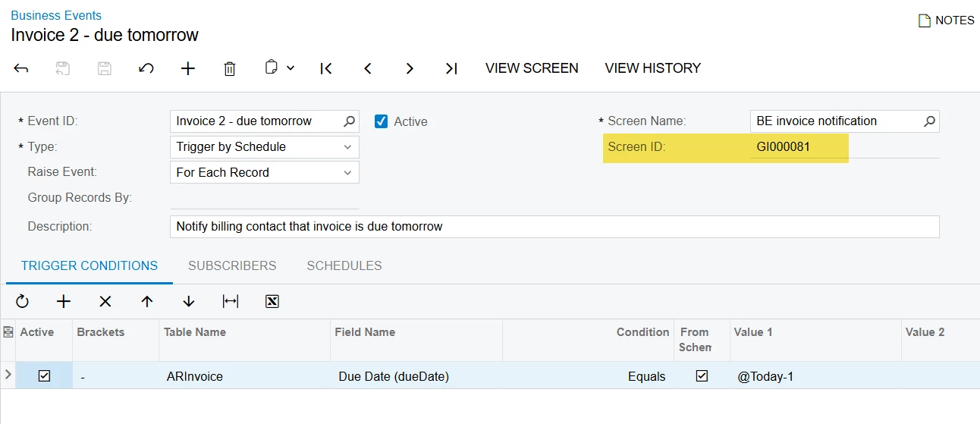Click the back arrow in the toolbar
980x424 pixels.
[x=21, y=68]
